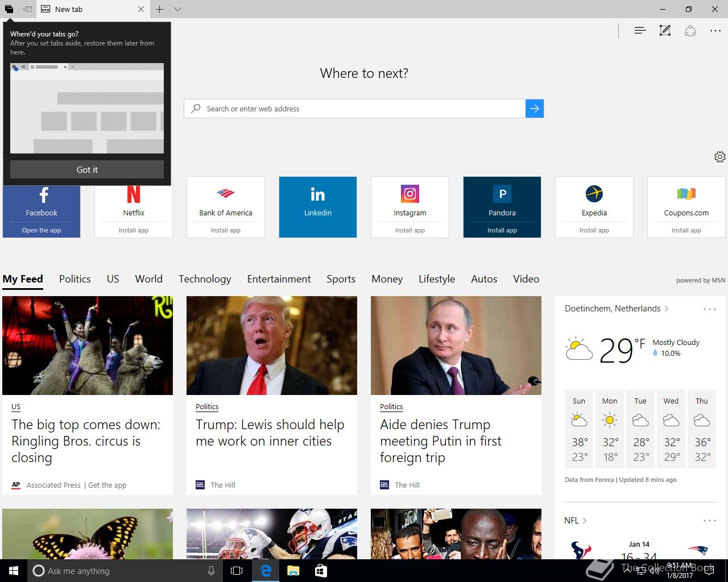Image resolution: width=728 pixels, height=582 pixels.
Task: Open File Explorer from taskbar
Action: 293,571
